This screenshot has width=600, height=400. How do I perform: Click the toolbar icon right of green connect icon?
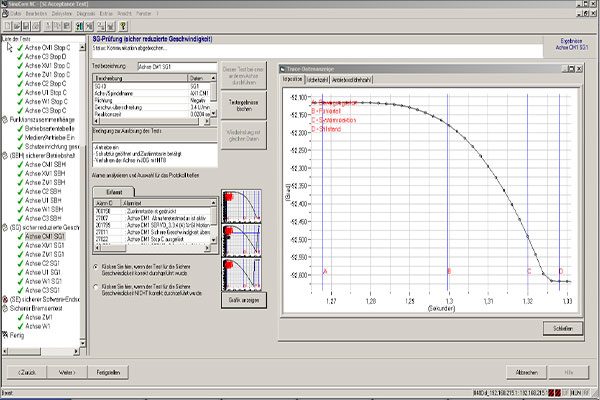click(x=89, y=26)
